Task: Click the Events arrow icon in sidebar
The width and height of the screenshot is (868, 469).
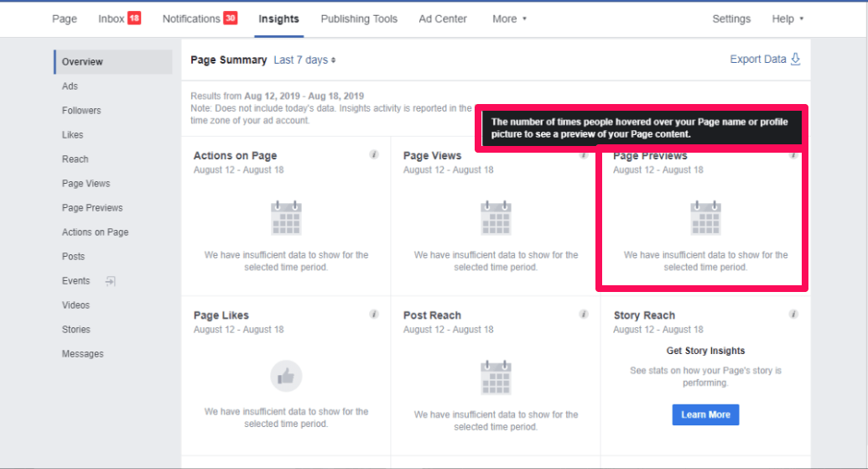Action: pyautogui.click(x=110, y=281)
